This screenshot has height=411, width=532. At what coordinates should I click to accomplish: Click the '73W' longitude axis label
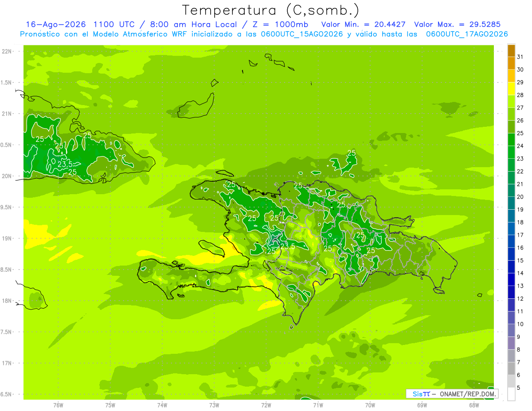pyautogui.click(x=214, y=405)
